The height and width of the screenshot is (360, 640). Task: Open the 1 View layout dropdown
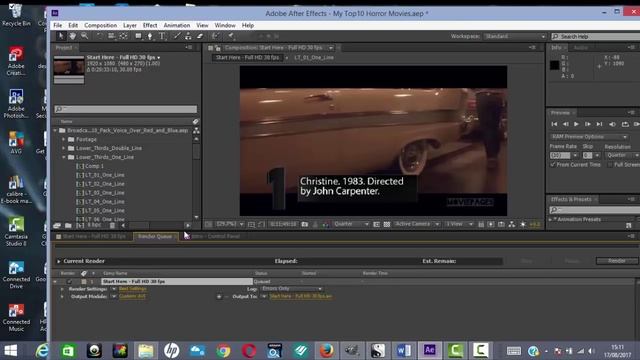point(459,224)
